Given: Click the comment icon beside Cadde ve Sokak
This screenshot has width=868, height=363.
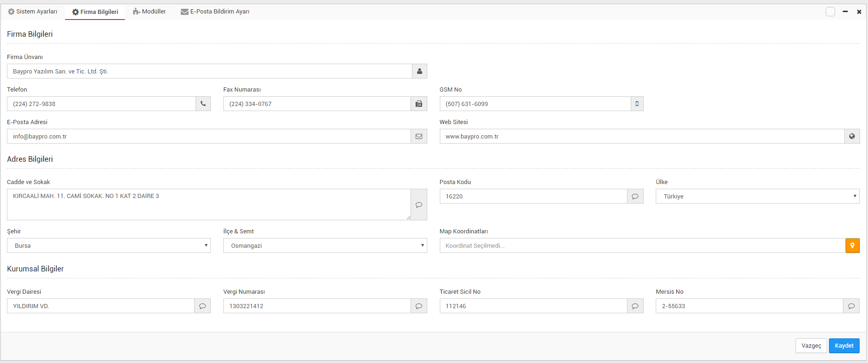Looking at the screenshot, I should (x=419, y=205).
